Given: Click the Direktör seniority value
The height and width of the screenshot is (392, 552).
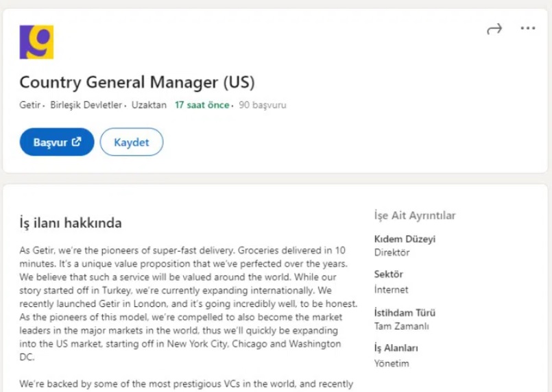Looking at the screenshot, I should pyautogui.click(x=392, y=252).
